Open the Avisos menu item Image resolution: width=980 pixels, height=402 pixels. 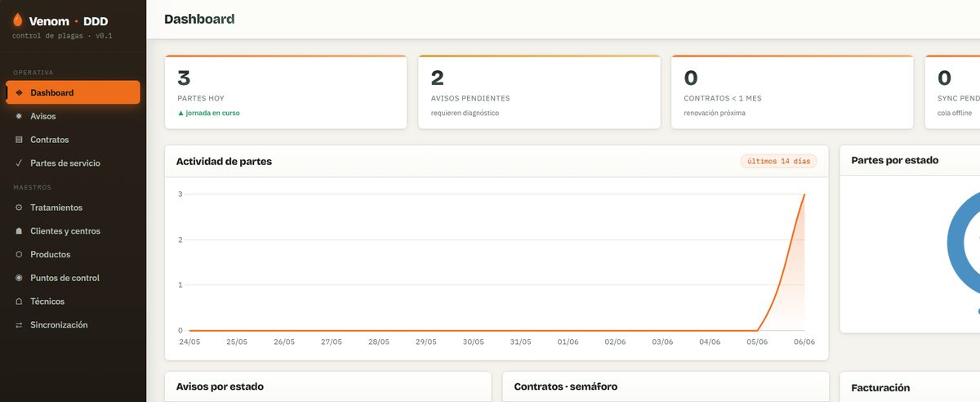point(73,116)
